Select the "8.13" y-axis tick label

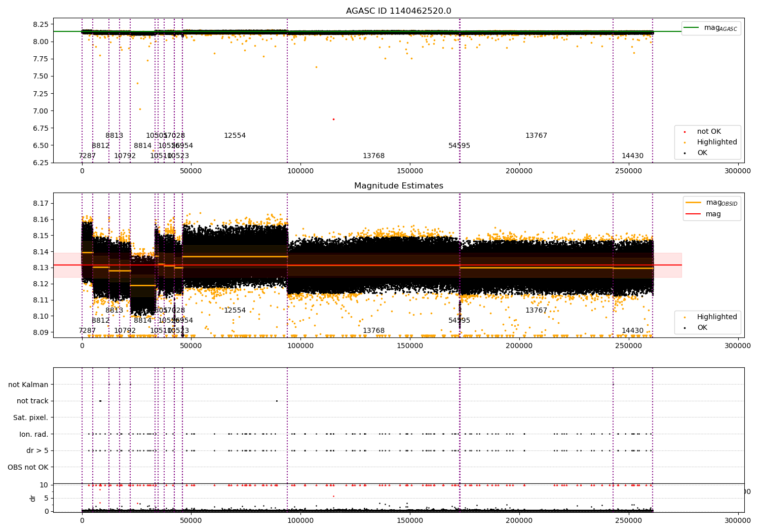(x=40, y=268)
